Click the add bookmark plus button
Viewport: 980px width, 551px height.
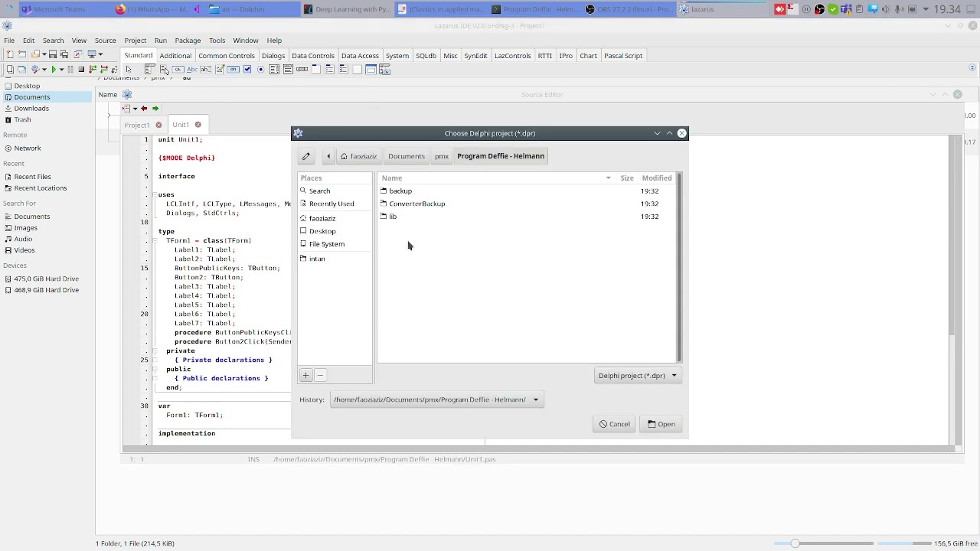305,375
